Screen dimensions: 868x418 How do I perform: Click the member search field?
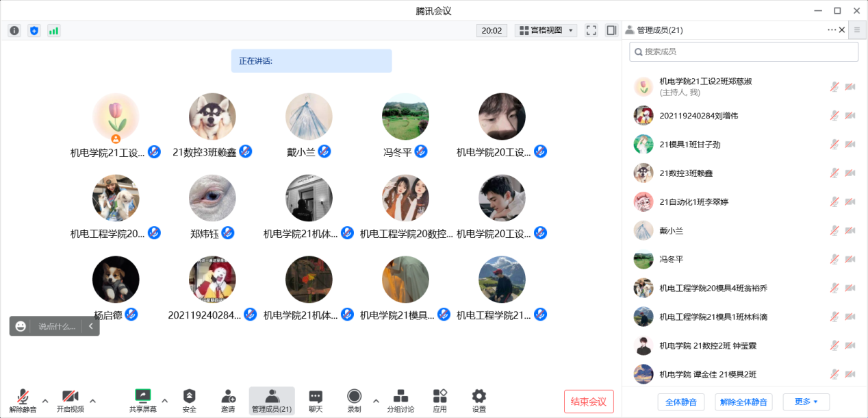(x=743, y=51)
